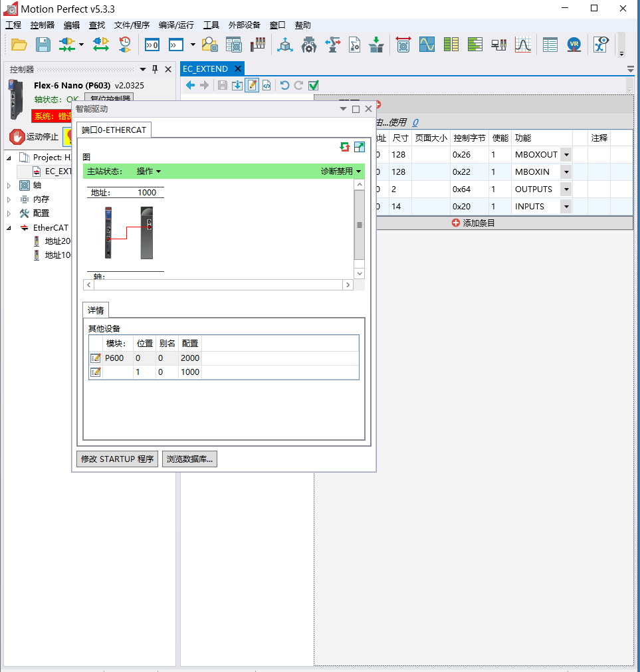
Task: Open the 工程 menu
Action: click(x=13, y=25)
